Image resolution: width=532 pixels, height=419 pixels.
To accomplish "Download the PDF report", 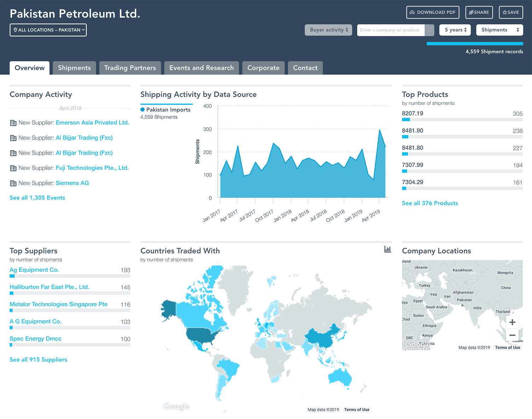I will pyautogui.click(x=433, y=12).
